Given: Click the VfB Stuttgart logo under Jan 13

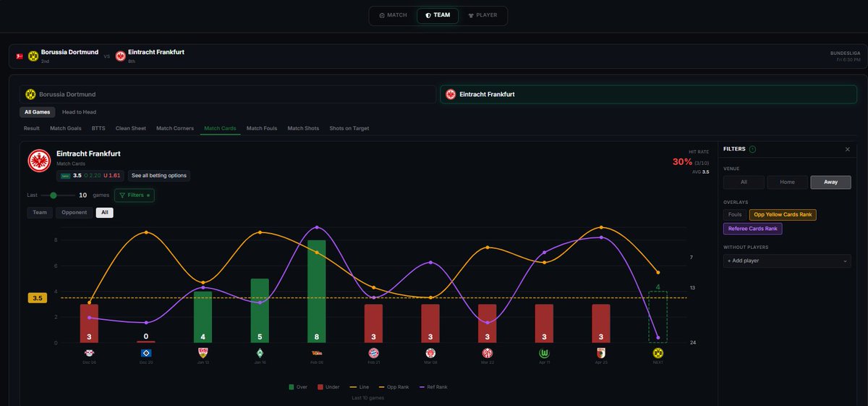Looking at the screenshot, I should point(203,352).
